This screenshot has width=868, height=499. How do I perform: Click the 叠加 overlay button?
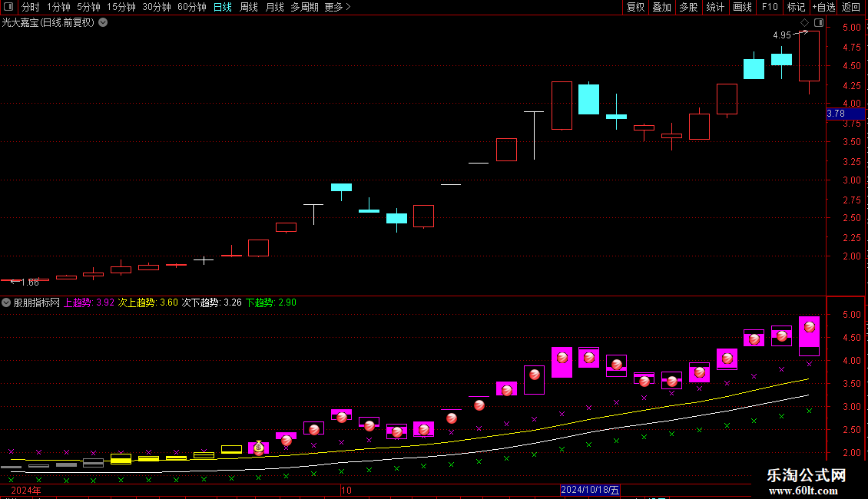(662, 7)
